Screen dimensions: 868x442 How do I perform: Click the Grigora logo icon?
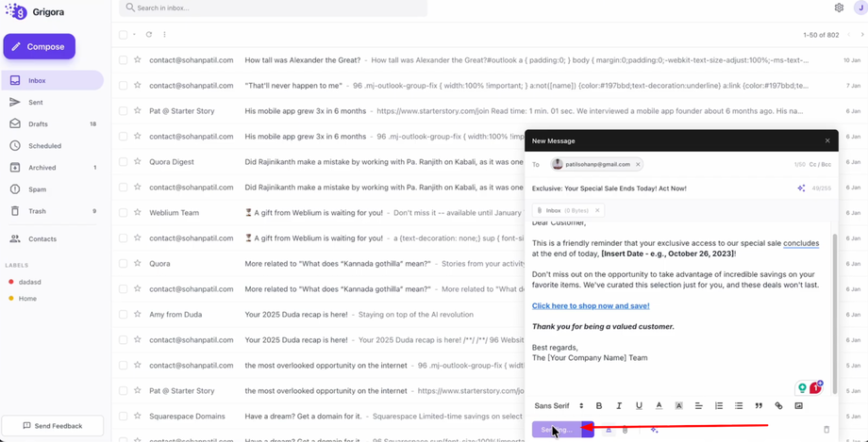click(x=17, y=10)
